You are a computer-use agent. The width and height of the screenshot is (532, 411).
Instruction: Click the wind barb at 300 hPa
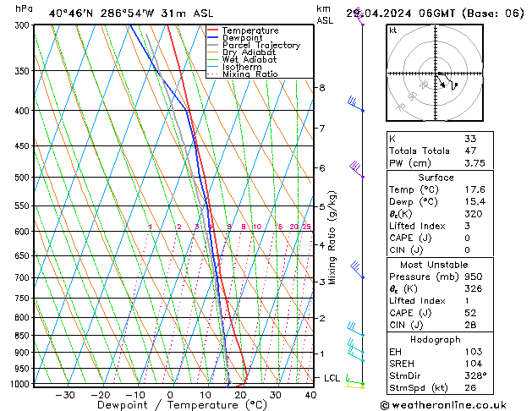359,18
